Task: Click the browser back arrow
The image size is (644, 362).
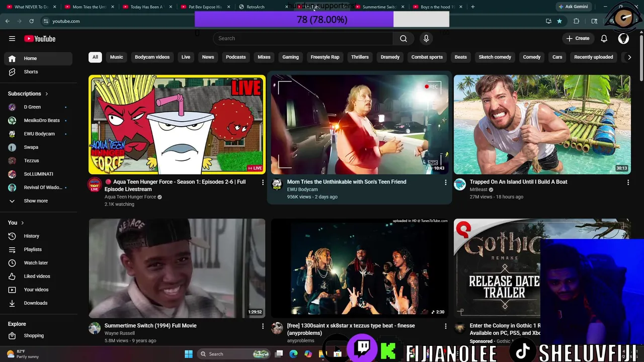Action: [x=8, y=21]
